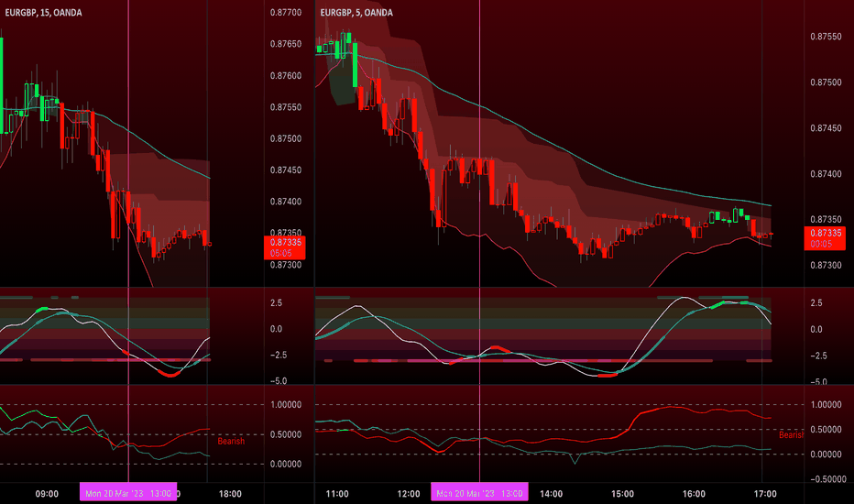Select the red 0.87335 price label on 15-minute chart
The image size is (854, 504).
click(x=285, y=247)
